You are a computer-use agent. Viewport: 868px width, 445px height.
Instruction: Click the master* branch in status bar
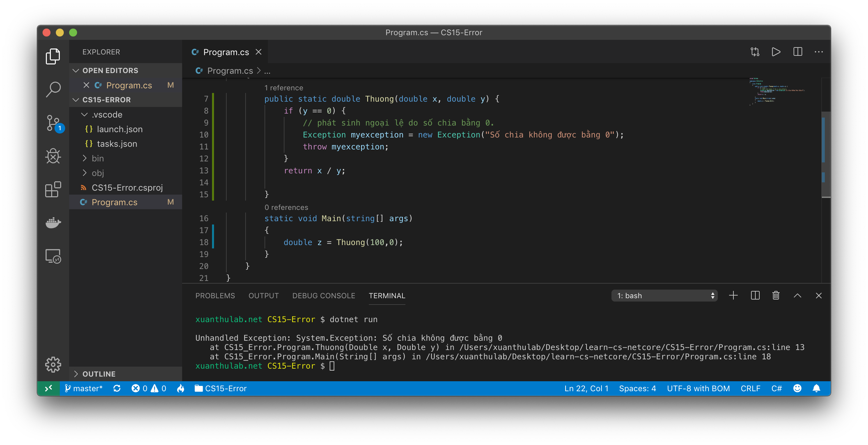[83, 389]
